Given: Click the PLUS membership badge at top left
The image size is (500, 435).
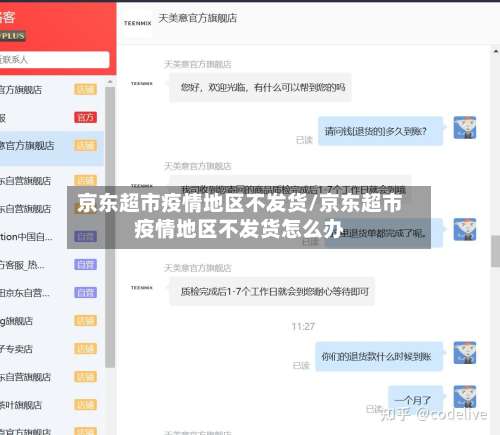Looking at the screenshot, I should tap(13, 36).
